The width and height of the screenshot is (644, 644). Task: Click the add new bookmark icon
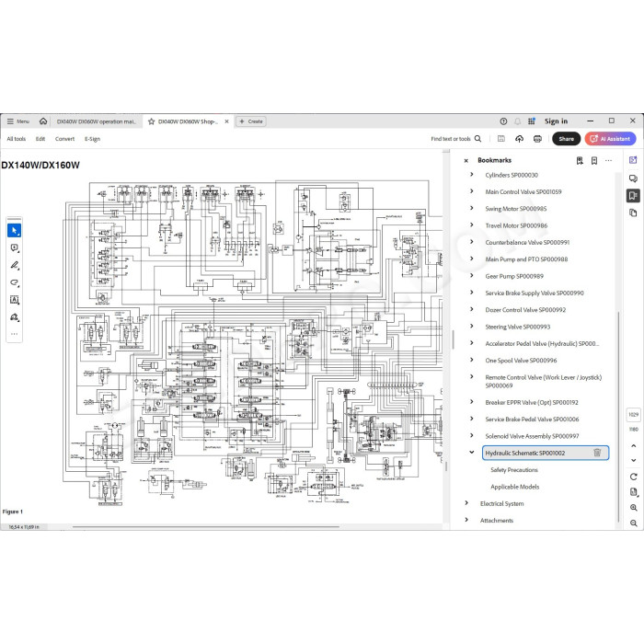(x=594, y=161)
